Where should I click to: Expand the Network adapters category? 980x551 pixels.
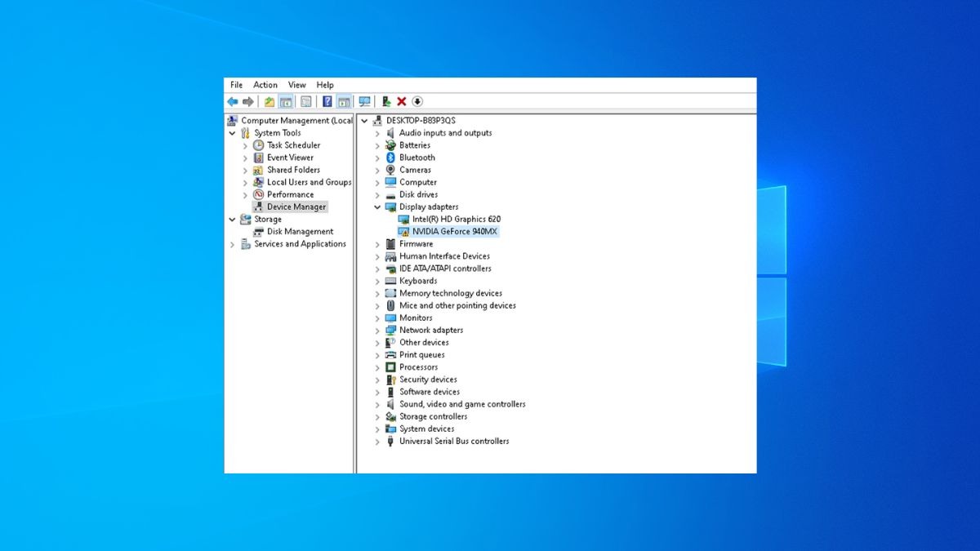coord(377,331)
